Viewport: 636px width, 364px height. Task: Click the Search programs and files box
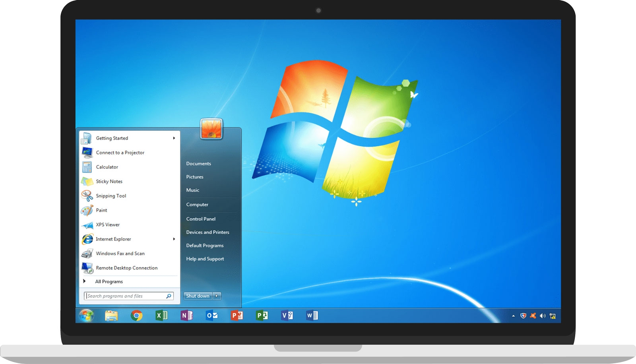point(125,296)
